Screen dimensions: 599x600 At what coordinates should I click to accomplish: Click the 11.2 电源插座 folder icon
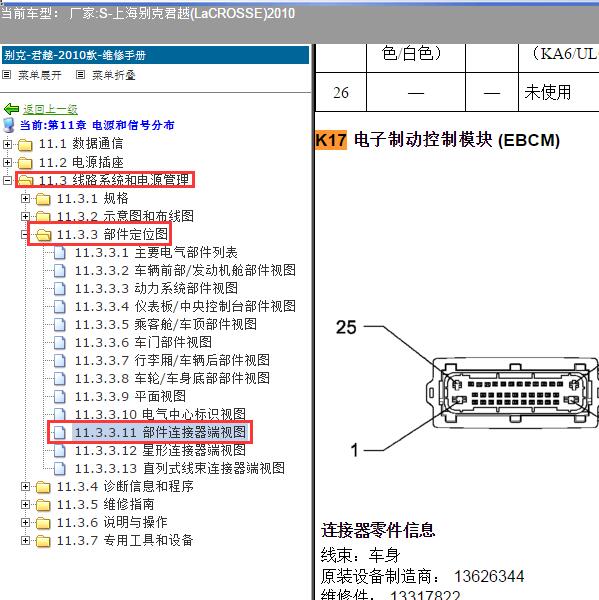click(25, 163)
